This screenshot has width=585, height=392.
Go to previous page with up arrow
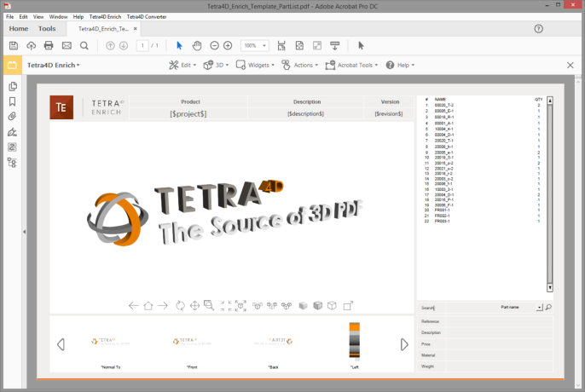click(x=110, y=45)
